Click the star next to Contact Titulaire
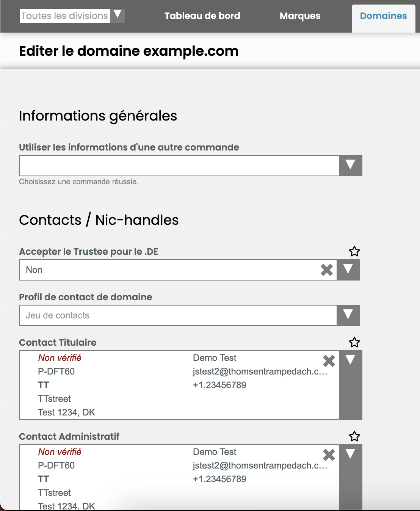 tap(354, 342)
